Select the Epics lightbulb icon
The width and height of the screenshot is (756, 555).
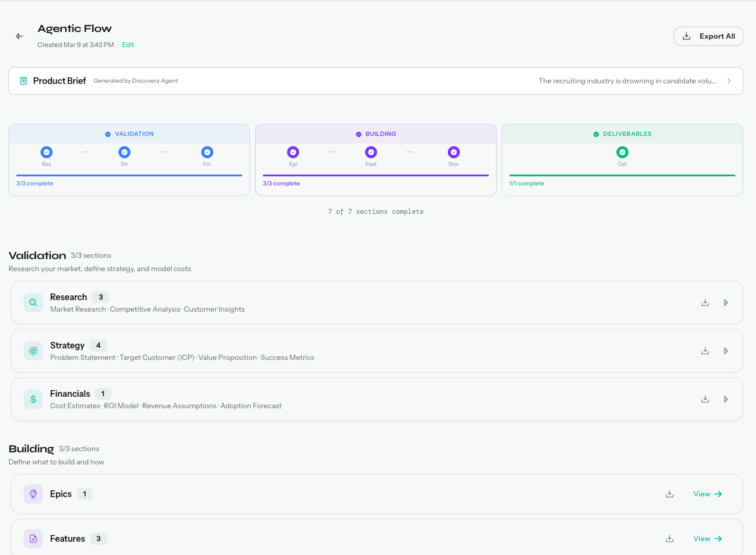pos(33,493)
